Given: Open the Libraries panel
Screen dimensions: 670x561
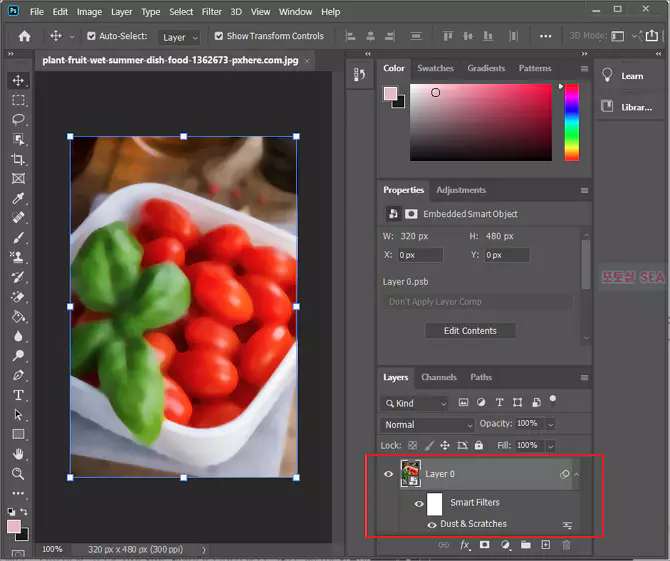Looking at the screenshot, I should click(627, 107).
